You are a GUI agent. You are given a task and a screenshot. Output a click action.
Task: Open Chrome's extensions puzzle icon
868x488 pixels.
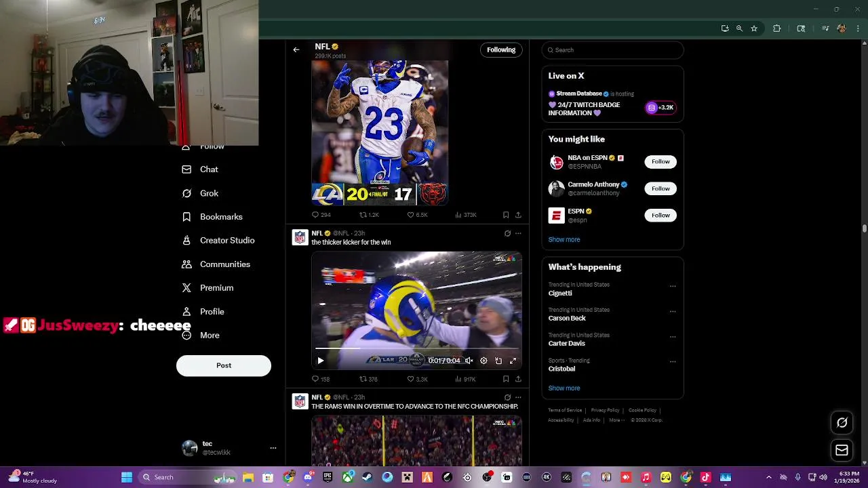(x=777, y=28)
